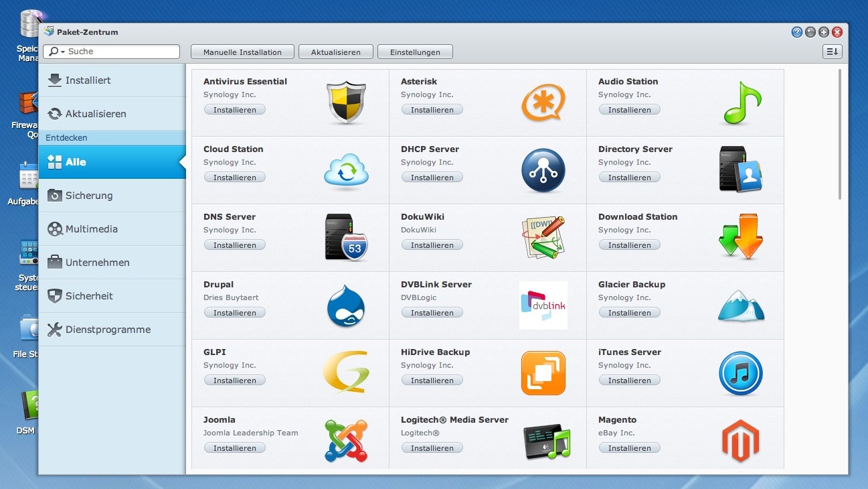Click the Asterisk orange speech bubble icon
868x489 pixels.
(543, 102)
